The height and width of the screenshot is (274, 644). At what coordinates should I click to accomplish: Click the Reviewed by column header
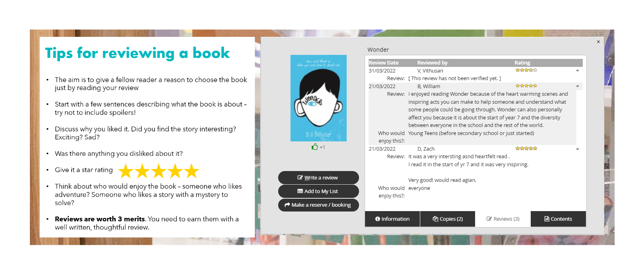pyautogui.click(x=432, y=63)
